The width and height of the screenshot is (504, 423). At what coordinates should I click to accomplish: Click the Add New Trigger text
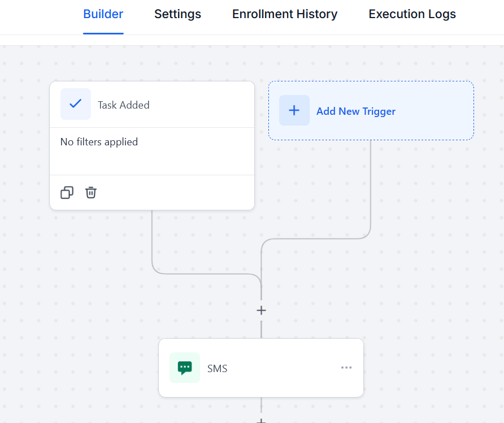[356, 111]
